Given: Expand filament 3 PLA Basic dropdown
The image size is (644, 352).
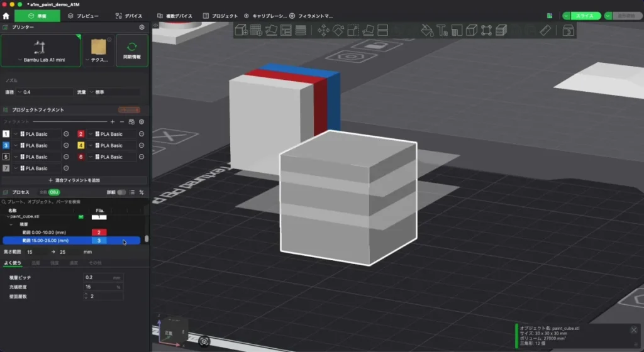Looking at the screenshot, I should pos(36,145).
